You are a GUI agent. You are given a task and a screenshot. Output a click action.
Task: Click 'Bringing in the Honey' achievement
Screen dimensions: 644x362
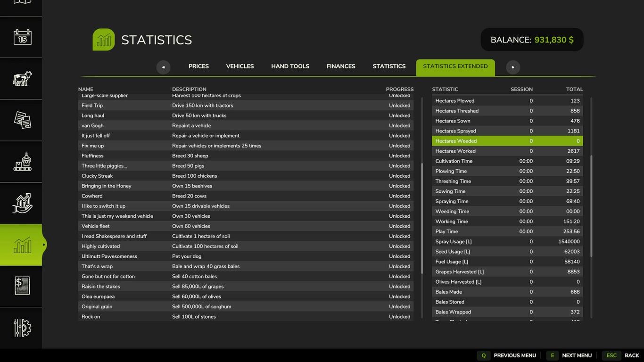pos(246,186)
